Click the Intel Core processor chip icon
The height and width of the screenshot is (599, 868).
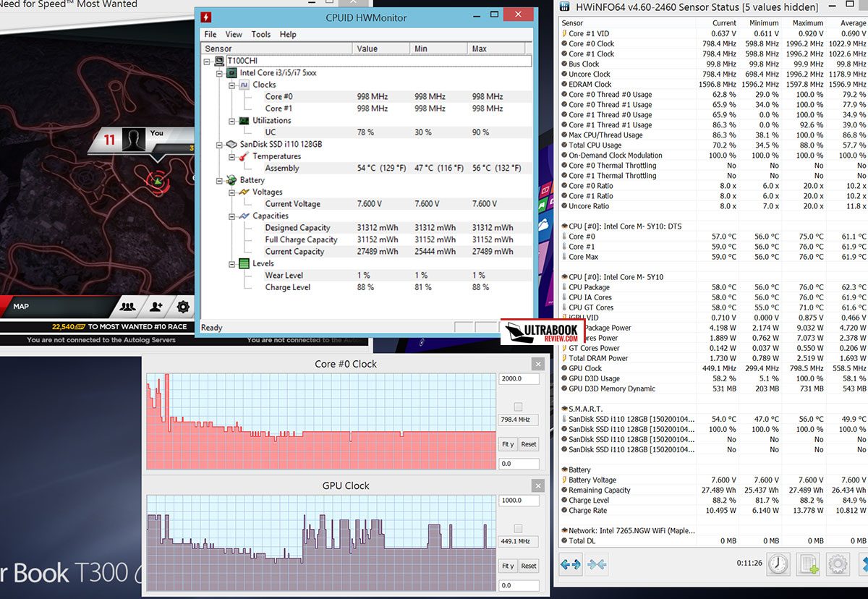click(x=232, y=73)
